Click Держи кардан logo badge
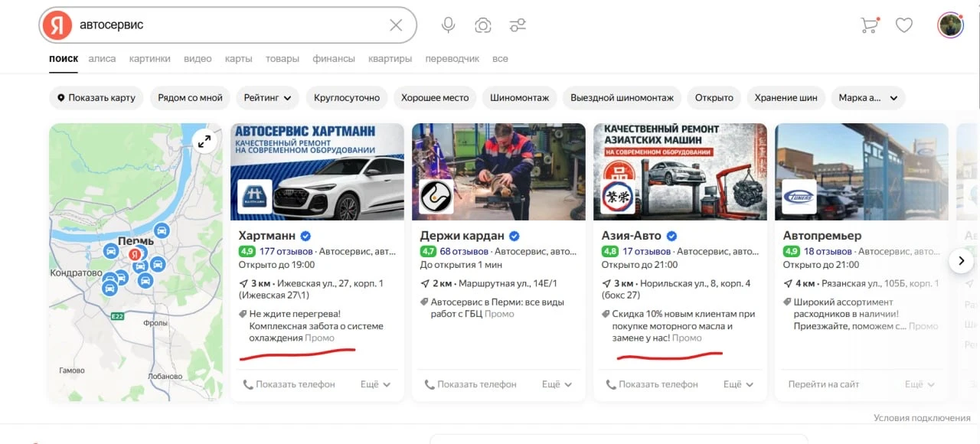The image size is (980, 444). tap(436, 197)
